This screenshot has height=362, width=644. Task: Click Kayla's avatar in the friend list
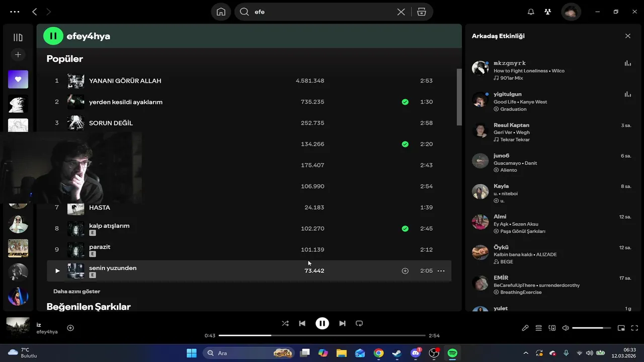[x=480, y=192]
